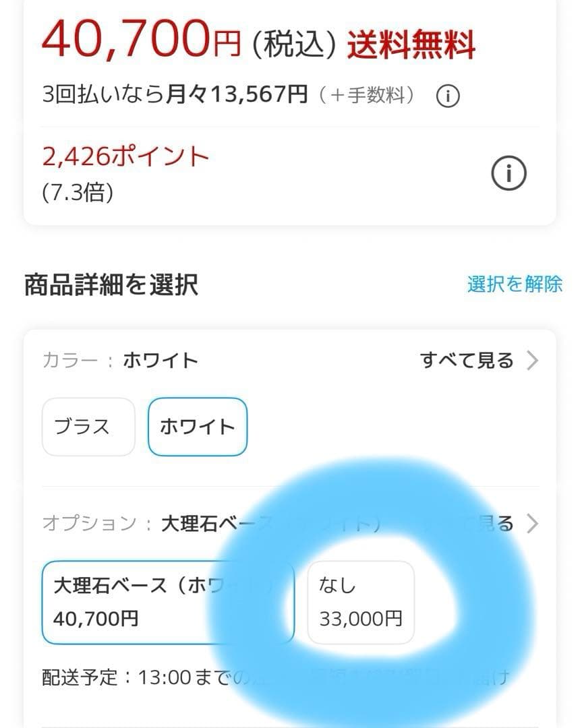Click 送料無料 free shipping label
Screen dimensions: 580x728
(411, 44)
